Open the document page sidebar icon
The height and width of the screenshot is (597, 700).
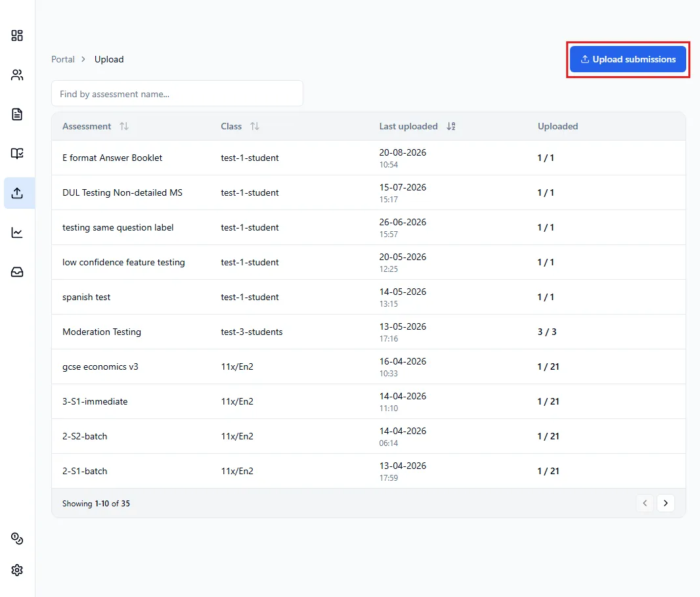click(17, 114)
